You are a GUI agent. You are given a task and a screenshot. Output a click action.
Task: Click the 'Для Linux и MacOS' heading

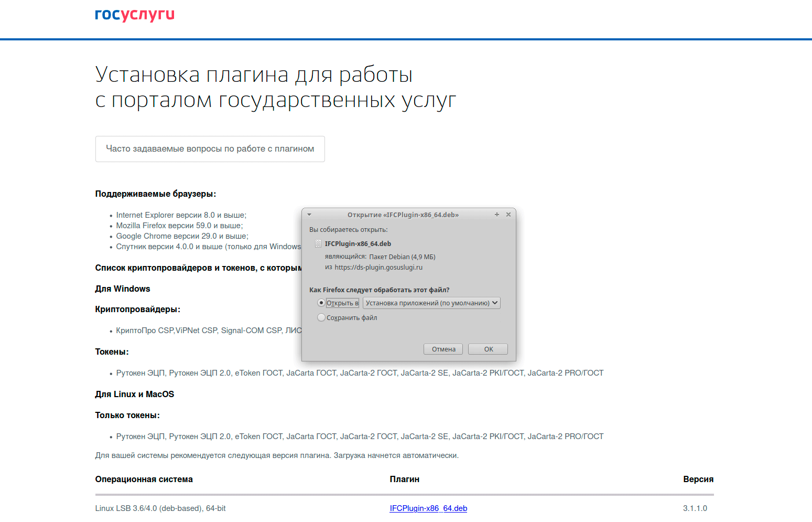pos(135,395)
